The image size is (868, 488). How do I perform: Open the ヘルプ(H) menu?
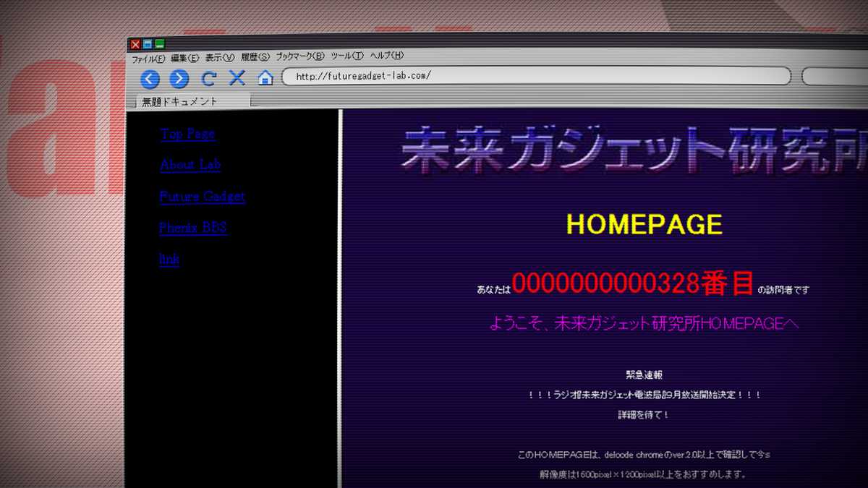(387, 55)
